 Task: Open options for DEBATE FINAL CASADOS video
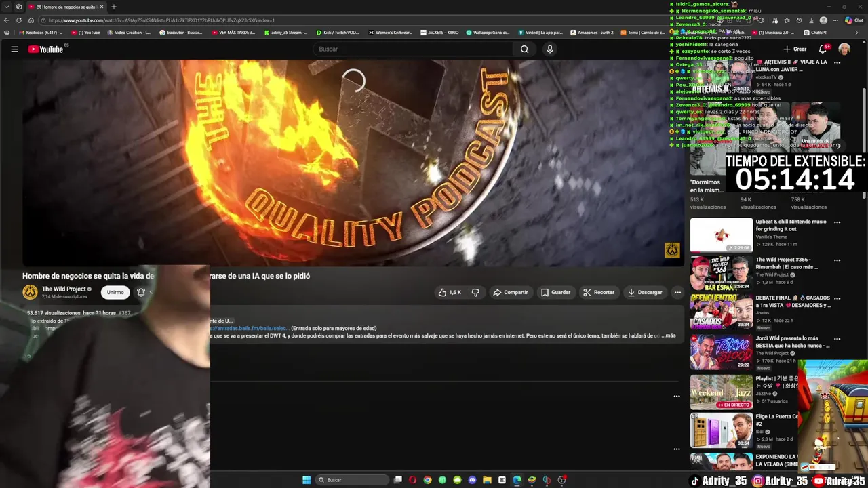[x=837, y=298]
